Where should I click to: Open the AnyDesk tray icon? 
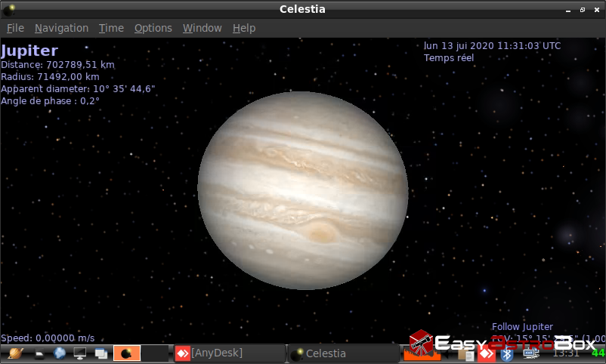(487, 353)
